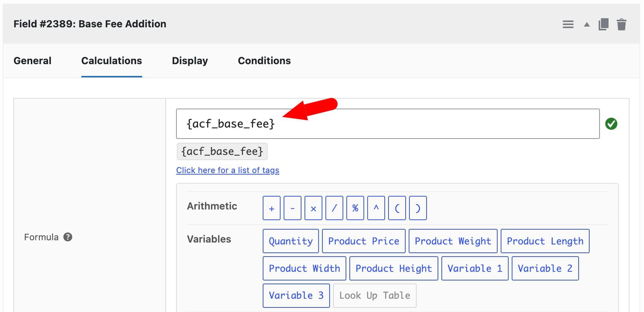Add the Product Length variable
This screenshot has width=644, height=312.
(545, 241)
